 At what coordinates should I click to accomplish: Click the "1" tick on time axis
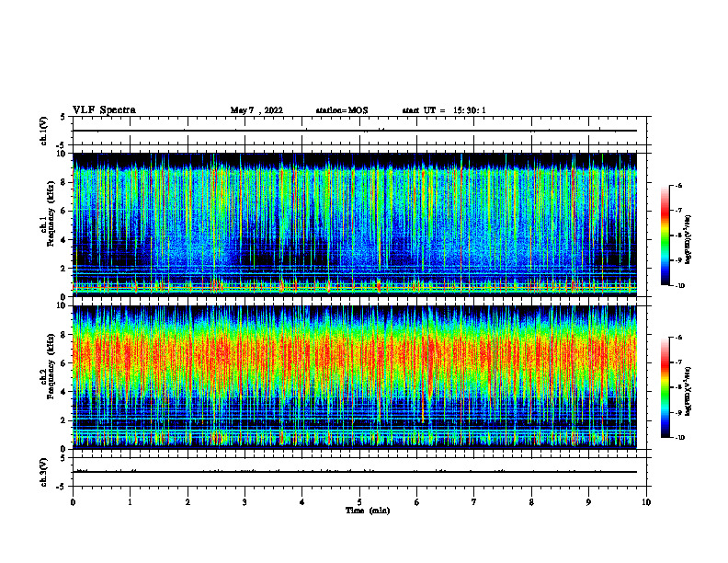point(130,502)
